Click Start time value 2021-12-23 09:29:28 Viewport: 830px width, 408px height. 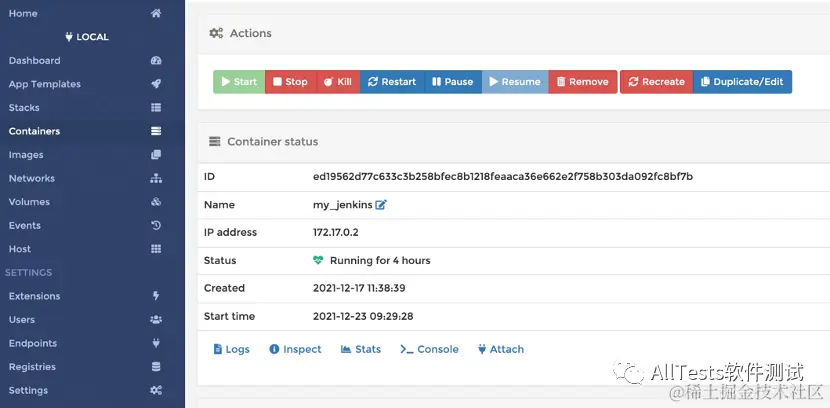363,316
